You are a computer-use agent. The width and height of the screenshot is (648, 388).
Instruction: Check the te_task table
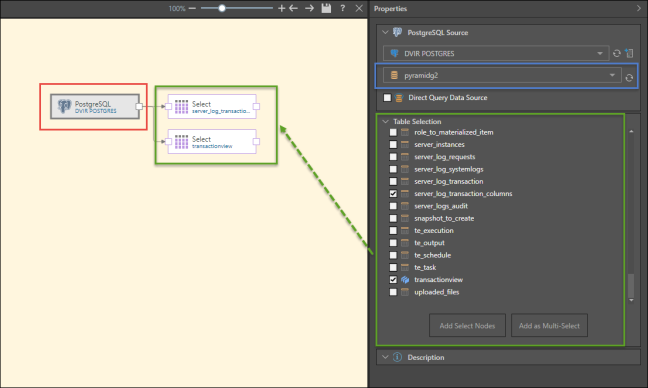click(393, 267)
